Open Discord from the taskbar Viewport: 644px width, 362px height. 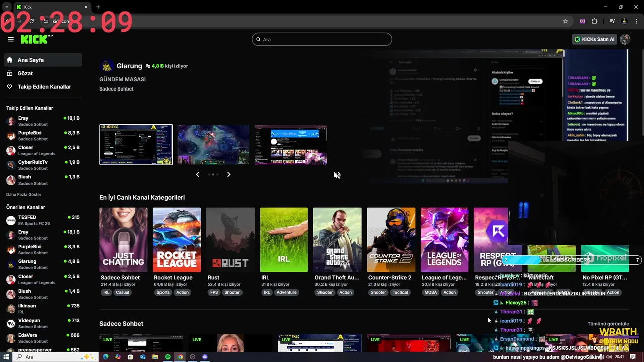[205, 357]
